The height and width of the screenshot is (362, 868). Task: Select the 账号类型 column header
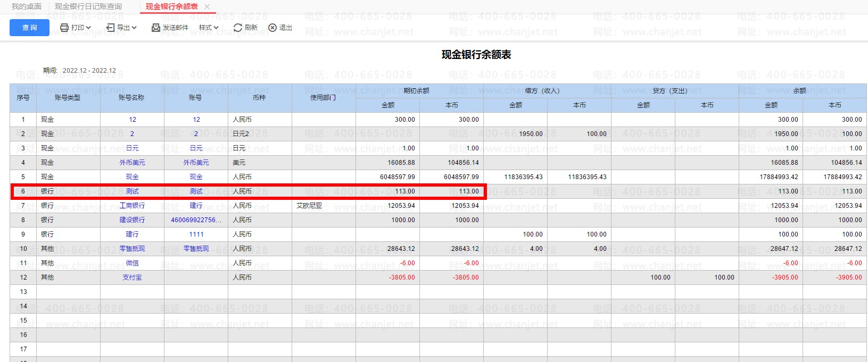[x=68, y=98]
